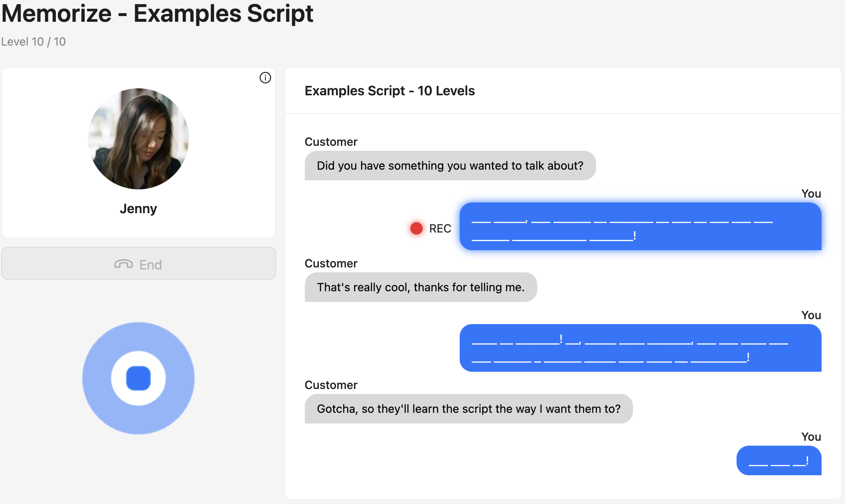Select the name Jenny below the avatar

coord(138,209)
